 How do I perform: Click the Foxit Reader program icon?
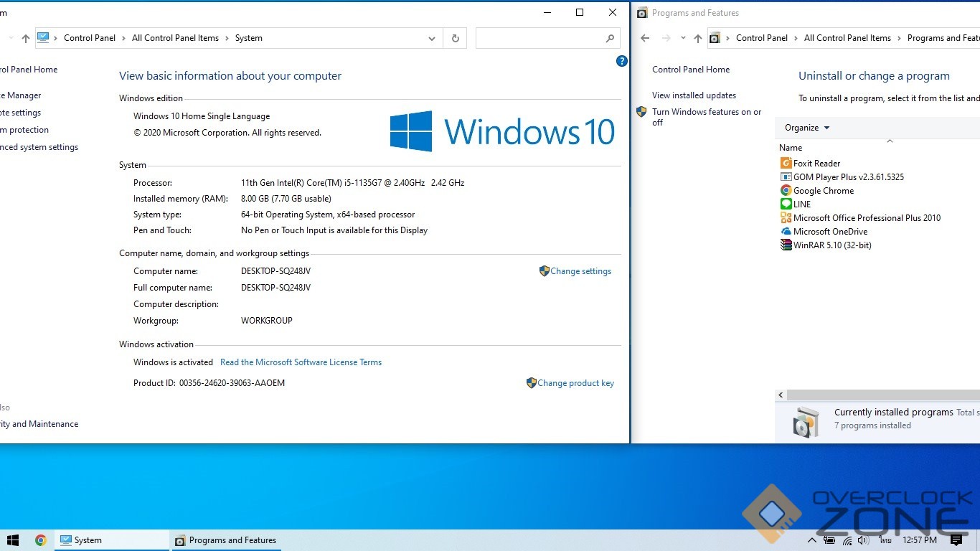[x=786, y=164]
